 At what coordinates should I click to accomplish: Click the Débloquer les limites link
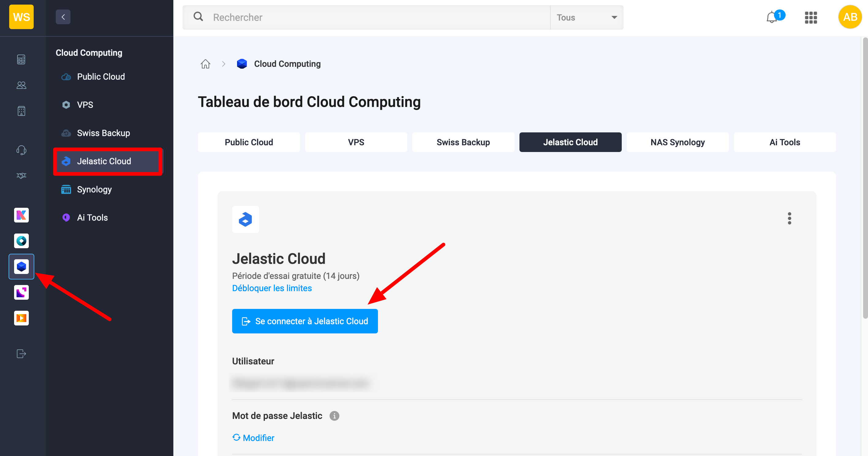pos(272,288)
